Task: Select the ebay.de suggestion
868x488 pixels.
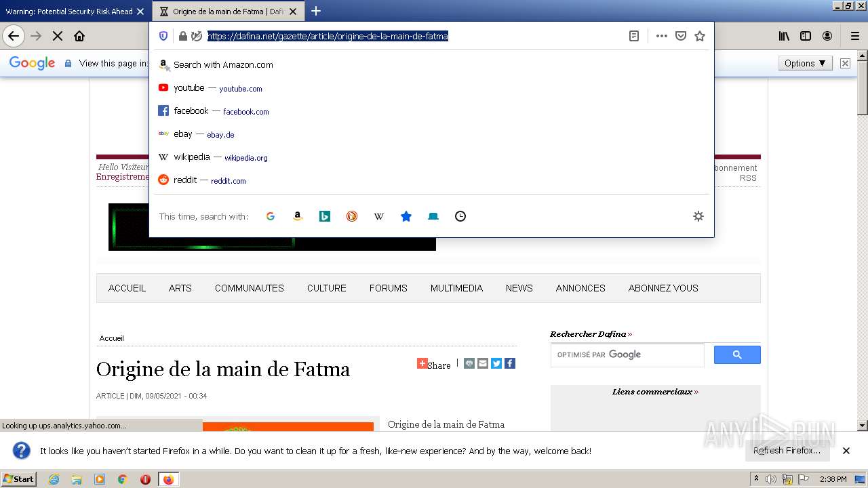Action: point(431,134)
